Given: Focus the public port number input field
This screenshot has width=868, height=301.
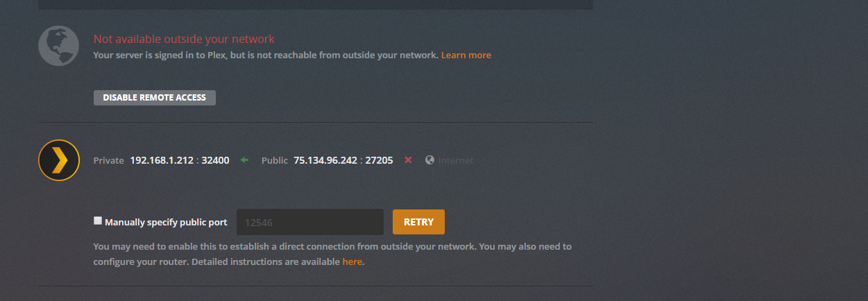Looking at the screenshot, I should pyautogui.click(x=309, y=222).
